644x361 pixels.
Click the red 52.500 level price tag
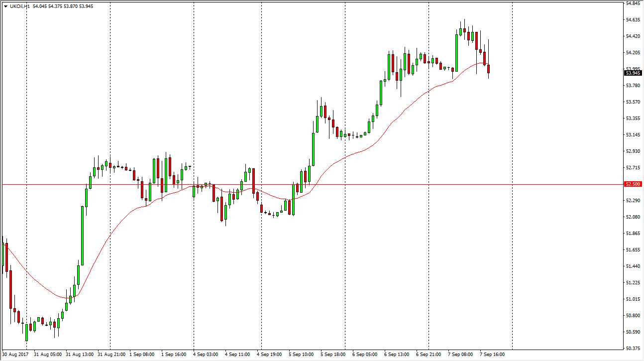(x=633, y=184)
